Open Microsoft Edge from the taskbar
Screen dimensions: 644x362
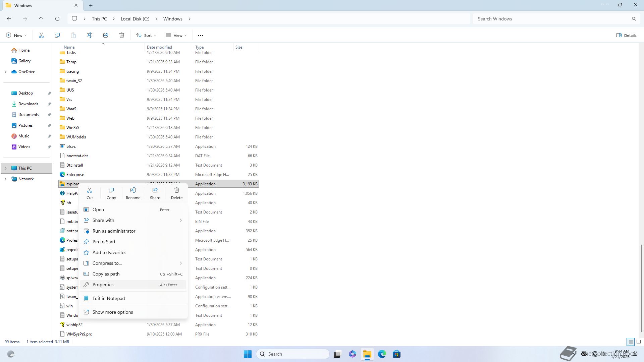pos(382,354)
